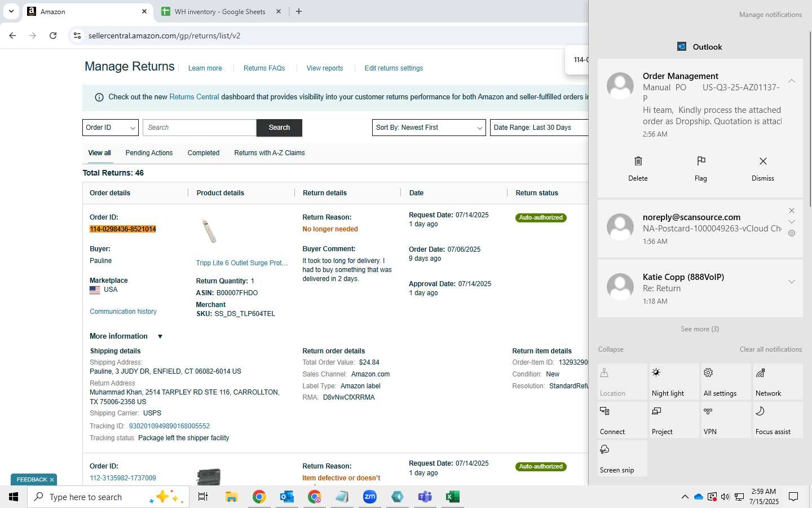Click the black Search button

[279, 128]
